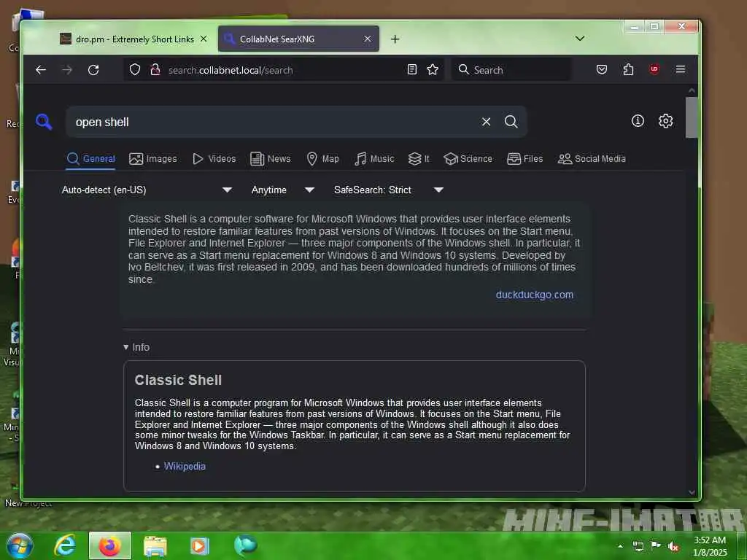Launch Internet Explorer from the taskbar

65,545
